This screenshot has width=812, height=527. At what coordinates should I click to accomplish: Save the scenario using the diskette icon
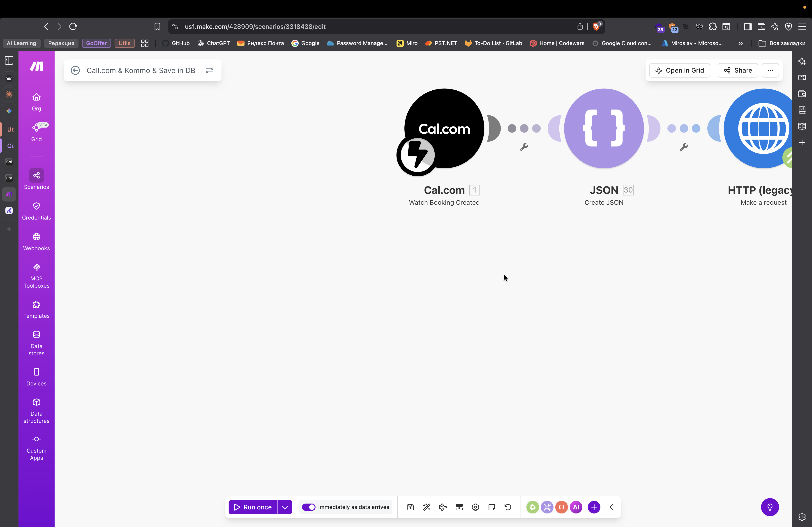[x=410, y=507]
